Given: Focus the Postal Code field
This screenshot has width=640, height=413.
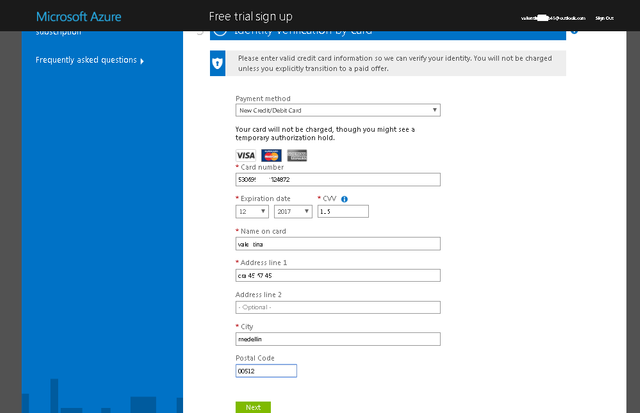Looking at the screenshot, I should [x=266, y=371].
